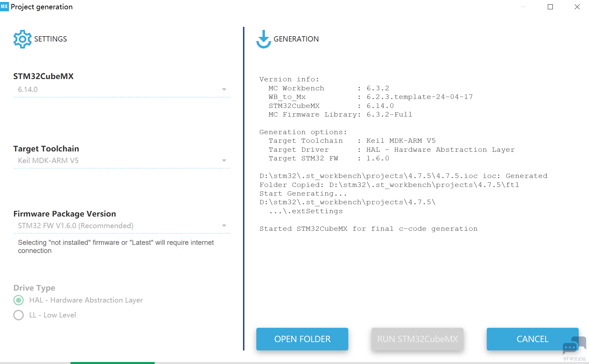Image resolution: width=589 pixels, height=364 pixels.
Task: Click the Generation download arrow icon
Action: pyautogui.click(x=264, y=39)
